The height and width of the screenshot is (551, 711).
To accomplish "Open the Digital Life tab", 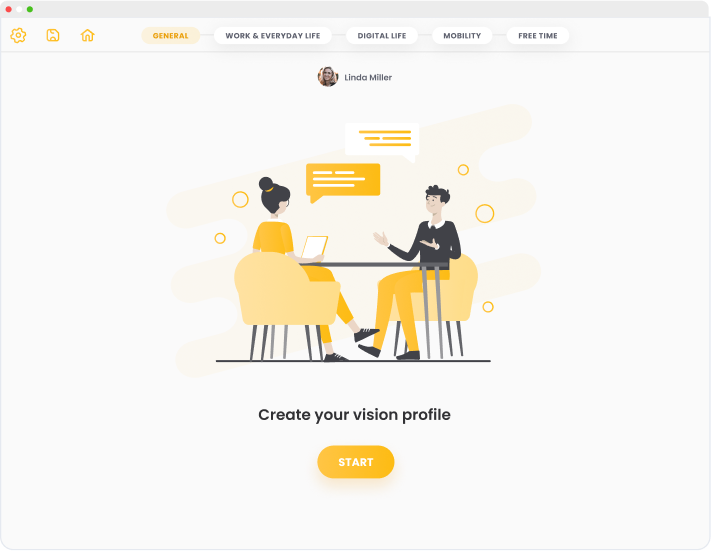I will click(382, 36).
